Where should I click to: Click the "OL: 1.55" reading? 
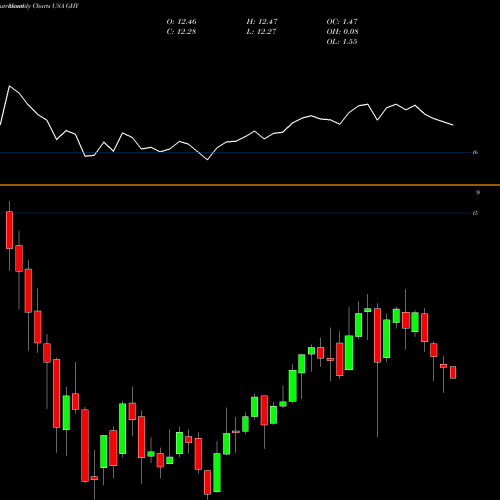coord(342,42)
